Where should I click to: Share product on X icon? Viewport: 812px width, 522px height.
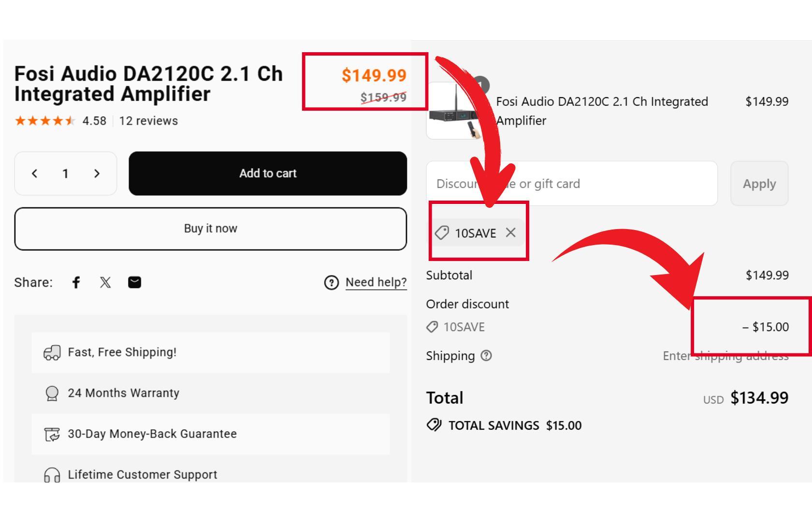(105, 282)
